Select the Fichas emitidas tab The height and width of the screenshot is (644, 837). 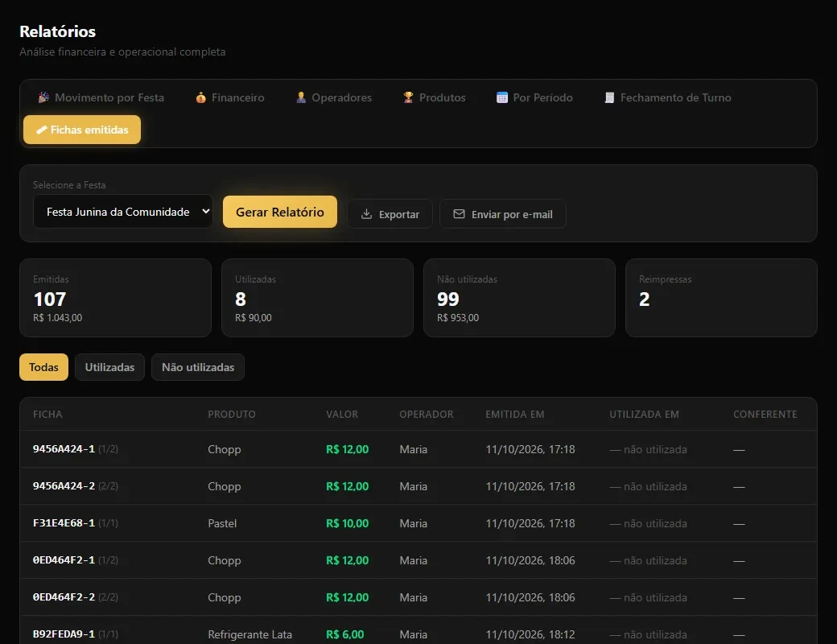[82, 130]
